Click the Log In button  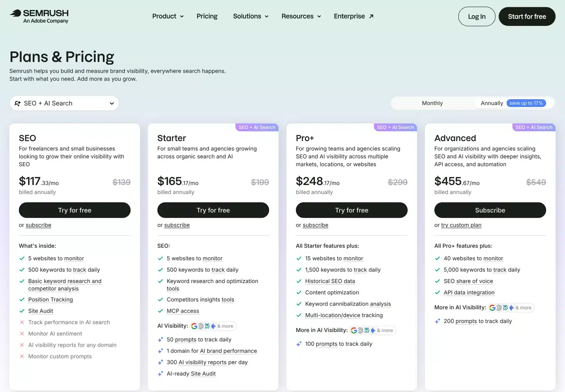[x=477, y=16]
